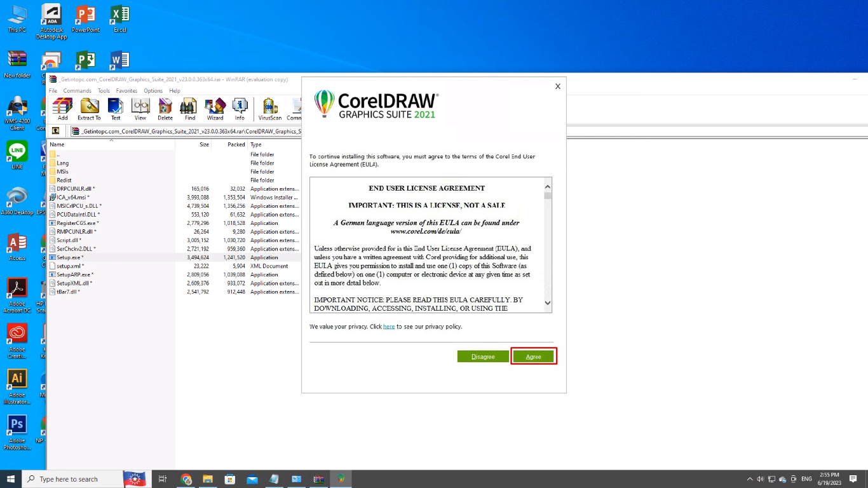Image resolution: width=868 pixels, height=488 pixels.
Task: Click the Info icon in WinRAR toolbar
Action: [x=240, y=109]
